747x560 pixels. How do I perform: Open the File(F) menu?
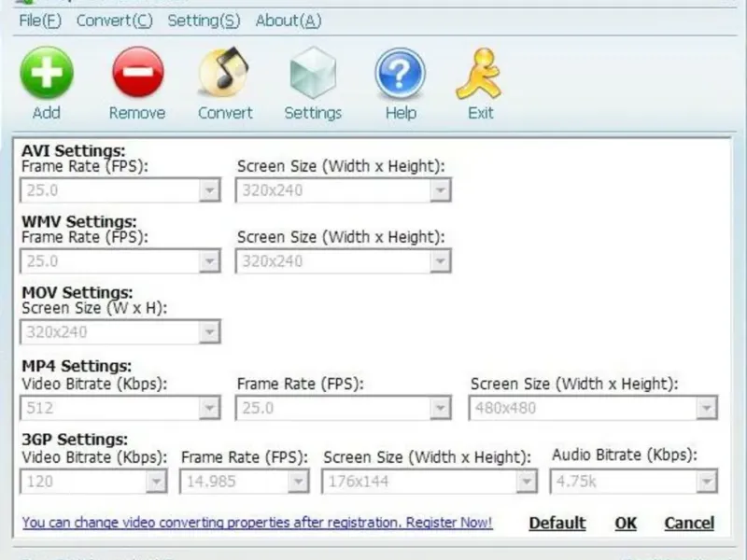click(40, 21)
